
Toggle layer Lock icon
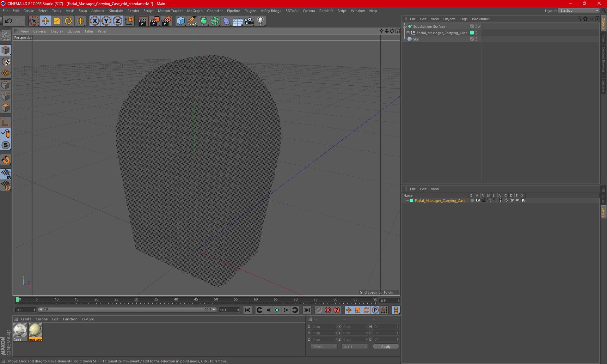pos(494,200)
